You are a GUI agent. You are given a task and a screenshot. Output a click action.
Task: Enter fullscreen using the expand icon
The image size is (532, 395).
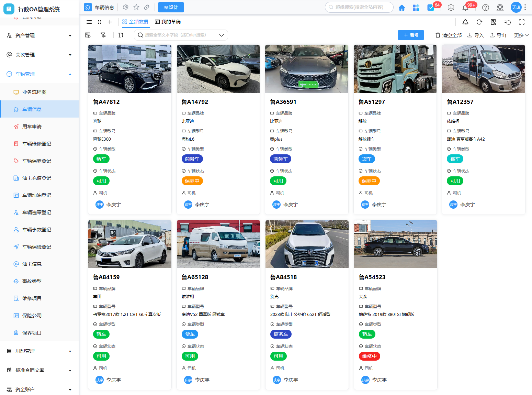[x=521, y=22]
